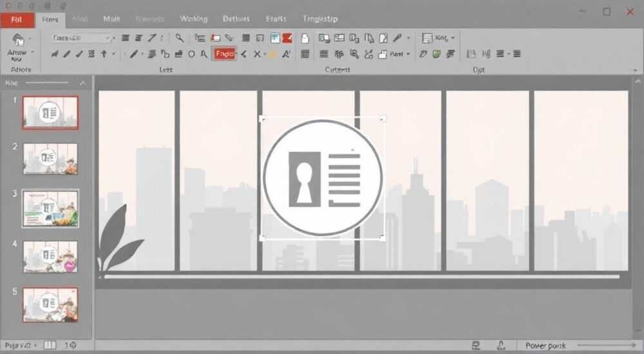Select the circle shape icon
The width and height of the screenshot is (644, 354).
(x=191, y=54)
